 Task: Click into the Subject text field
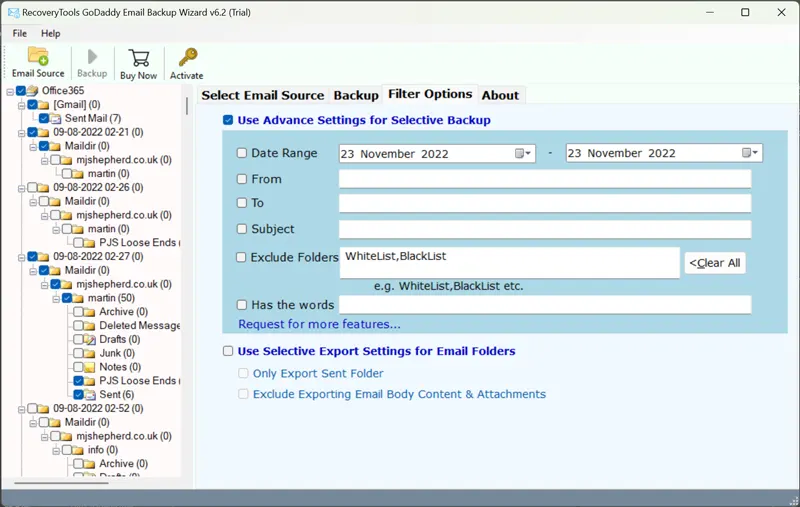[x=544, y=230]
